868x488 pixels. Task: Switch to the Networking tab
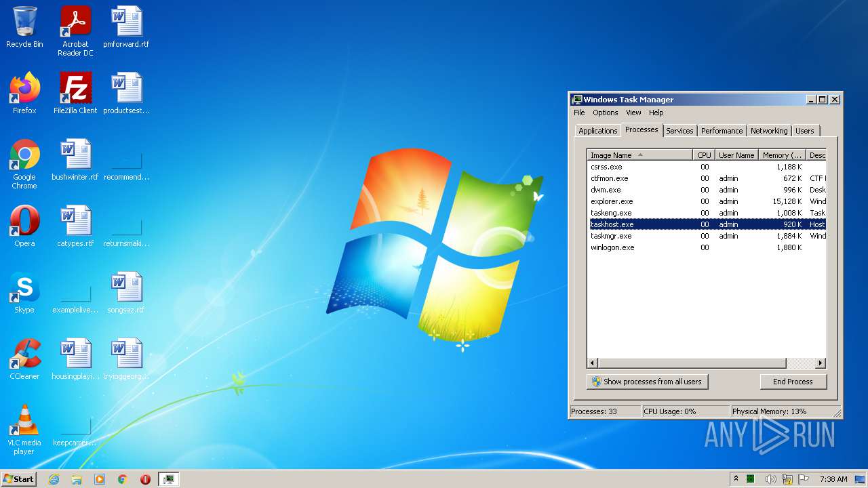769,131
